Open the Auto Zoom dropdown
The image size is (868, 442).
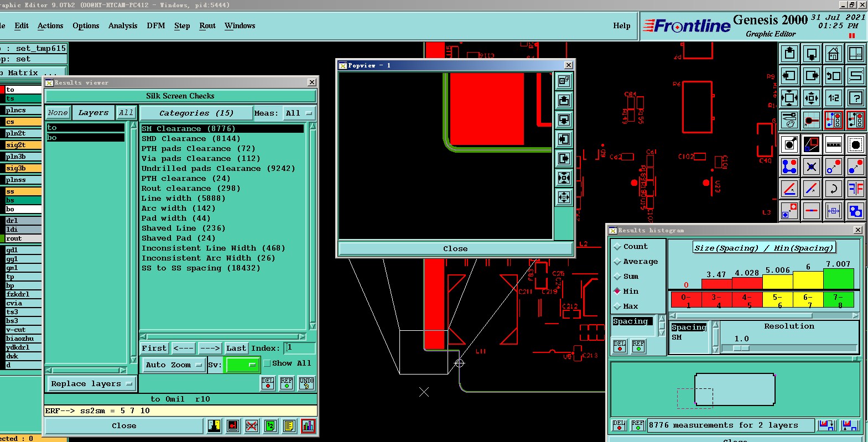(x=173, y=365)
